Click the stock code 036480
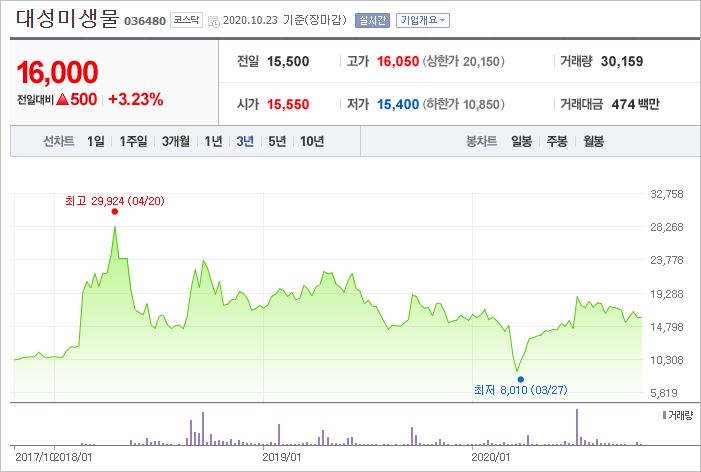This screenshot has width=701, height=472. point(145,21)
